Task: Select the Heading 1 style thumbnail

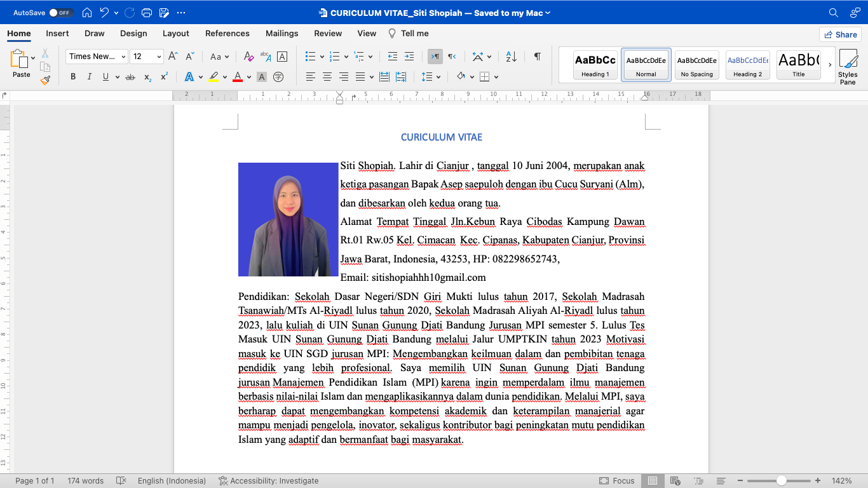Action: (595, 65)
